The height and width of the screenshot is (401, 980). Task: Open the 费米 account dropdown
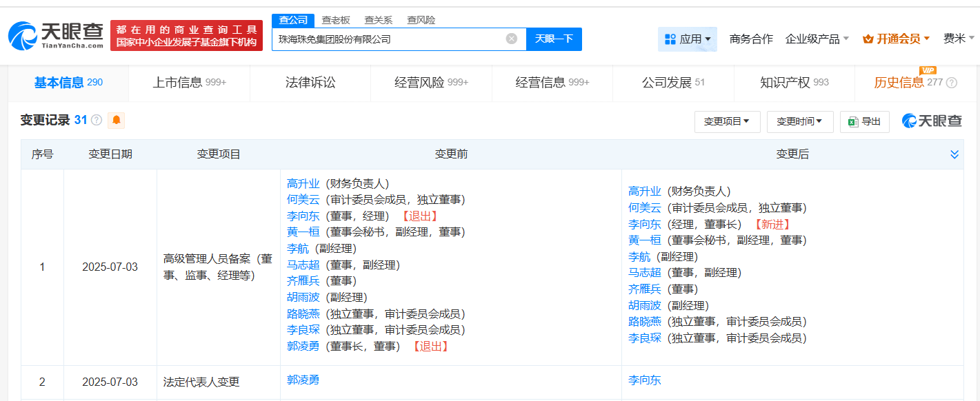pyautogui.click(x=959, y=39)
